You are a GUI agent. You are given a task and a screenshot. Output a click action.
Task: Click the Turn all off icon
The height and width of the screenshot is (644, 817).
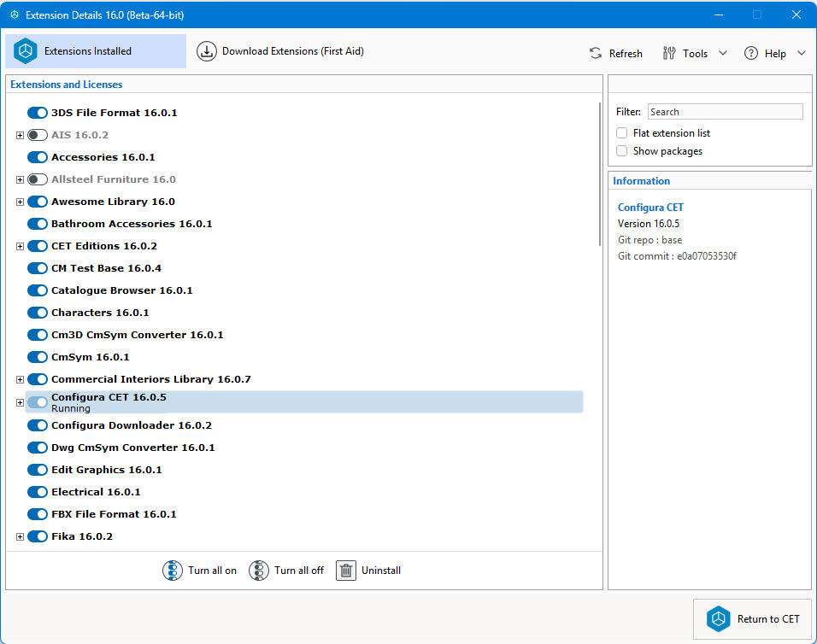(x=258, y=571)
